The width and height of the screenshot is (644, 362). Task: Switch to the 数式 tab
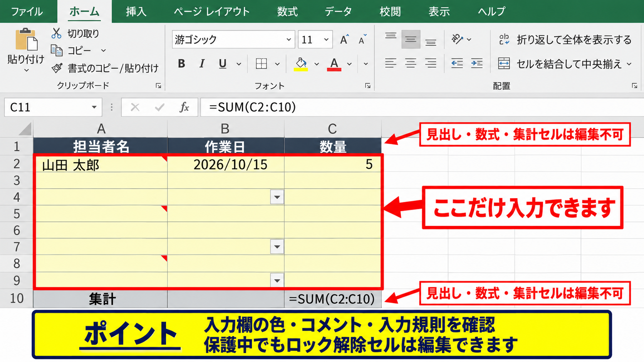(287, 12)
